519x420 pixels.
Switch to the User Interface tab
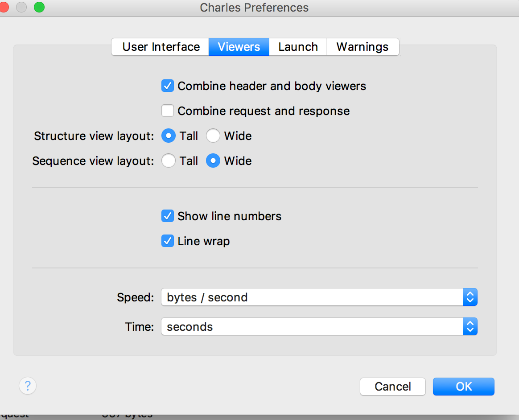(161, 47)
